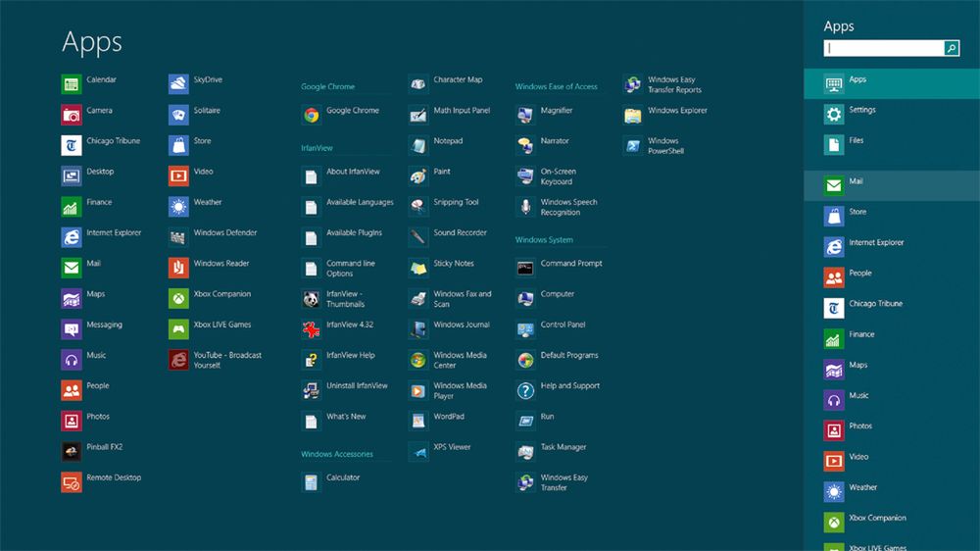
Task: Open Windows Explorer icon
Action: pos(632,115)
